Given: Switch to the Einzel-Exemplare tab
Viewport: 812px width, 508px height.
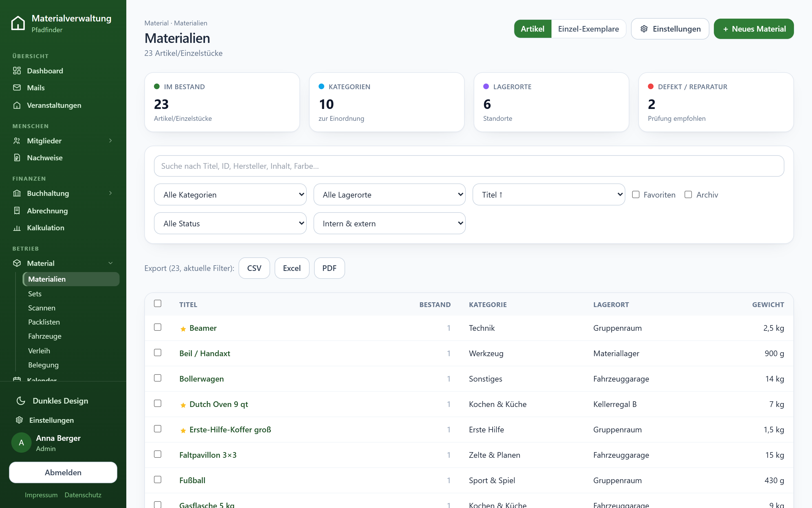Looking at the screenshot, I should [x=588, y=29].
